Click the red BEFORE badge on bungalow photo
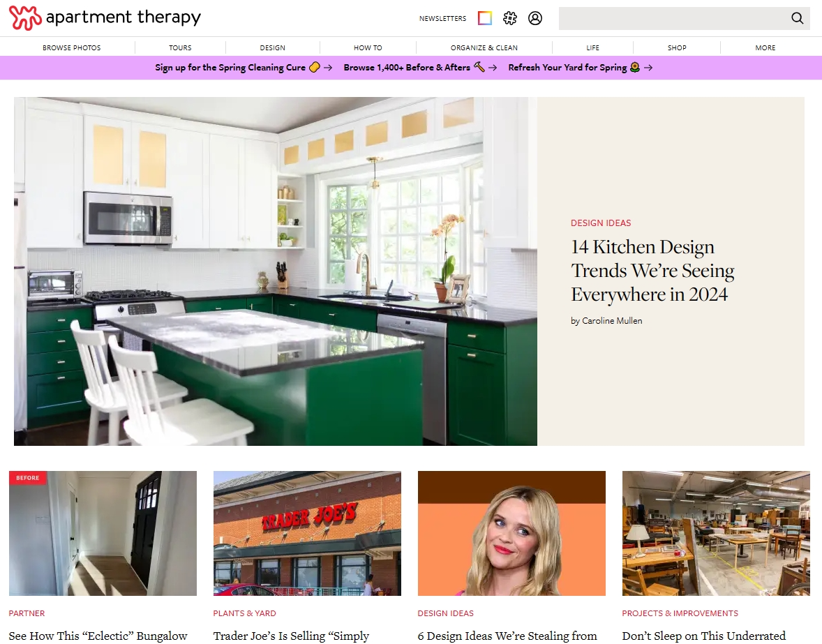Image resolution: width=822 pixels, height=644 pixels. pos(28,478)
